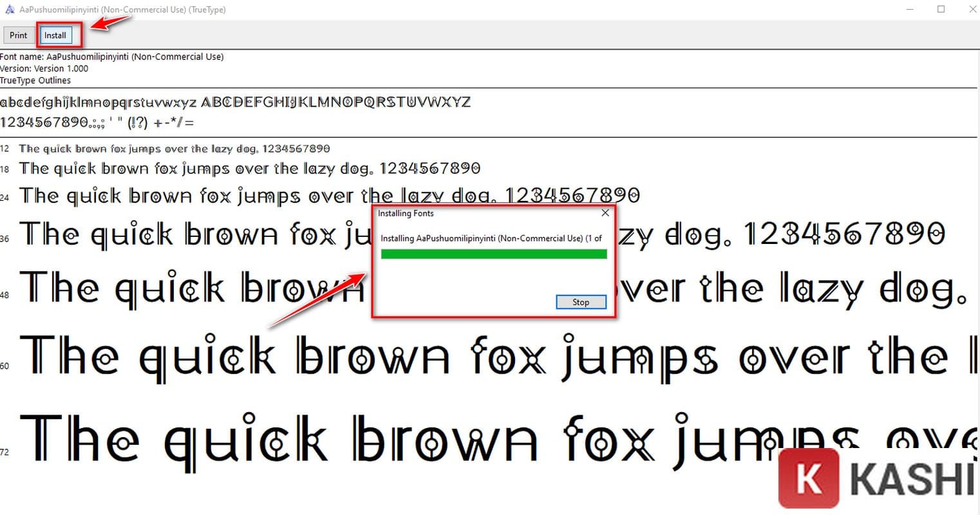Click the Install button in the toolbar
Image resolution: width=980 pixels, height=515 pixels.
55,35
